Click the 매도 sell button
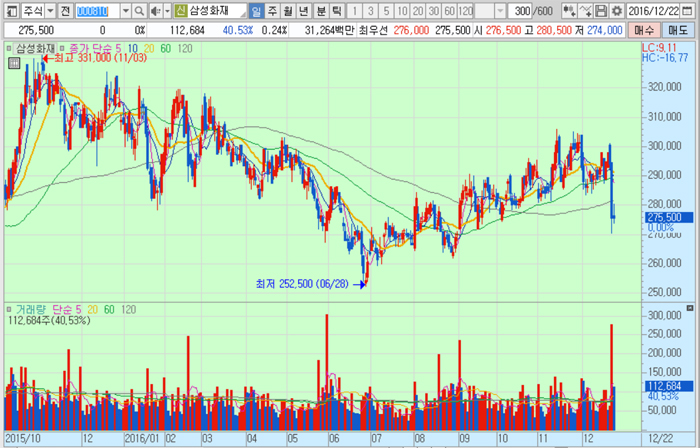The image size is (700, 448). click(677, 30)
